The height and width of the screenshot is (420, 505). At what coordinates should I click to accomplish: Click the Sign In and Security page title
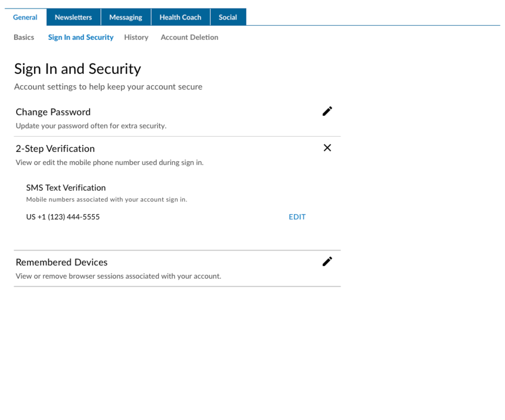tap(77, 69)
